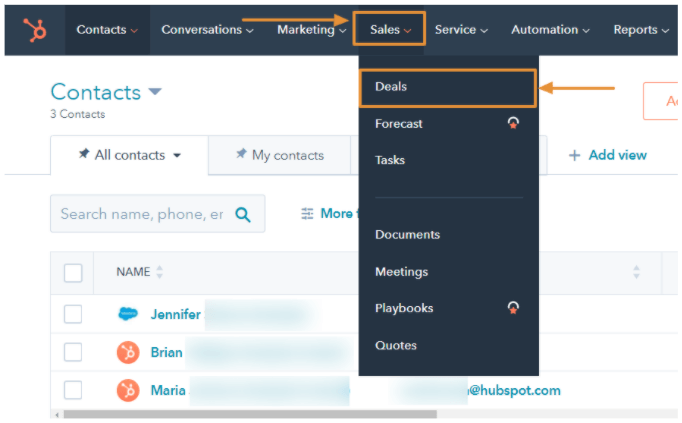The width and height of the screenshot is (682, 423).
Task: Choose Quotes from the Sales dropdown
Action: [396, 346]
